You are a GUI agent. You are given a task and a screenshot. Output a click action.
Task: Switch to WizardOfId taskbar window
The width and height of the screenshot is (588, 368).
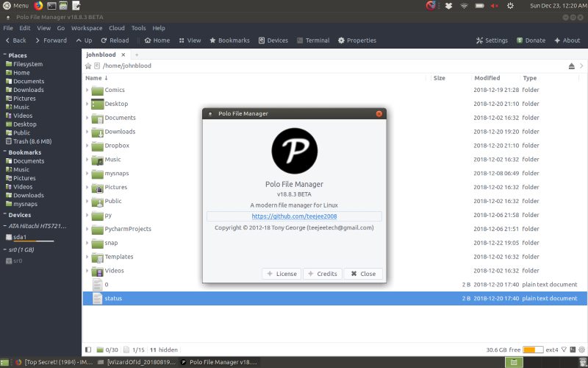click(136, 362)
